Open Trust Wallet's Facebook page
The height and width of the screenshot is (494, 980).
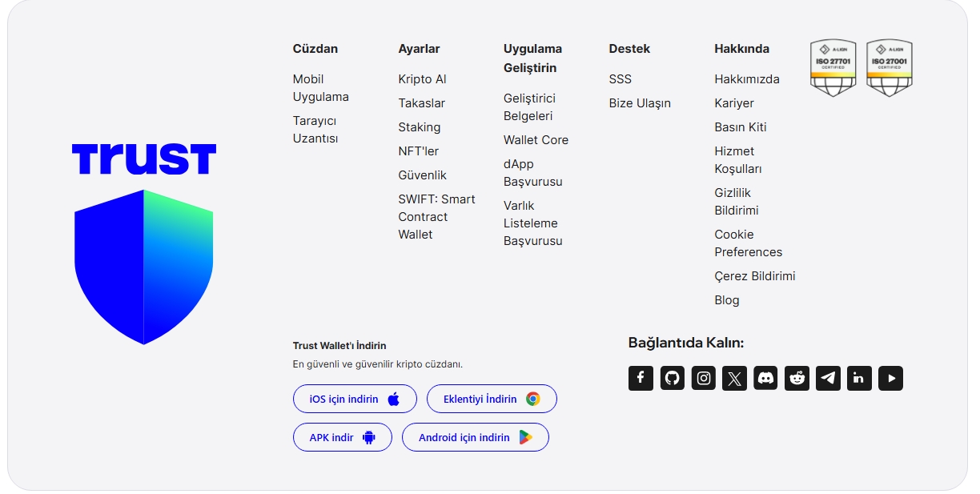pyautogui.click(x=641, y=378)
